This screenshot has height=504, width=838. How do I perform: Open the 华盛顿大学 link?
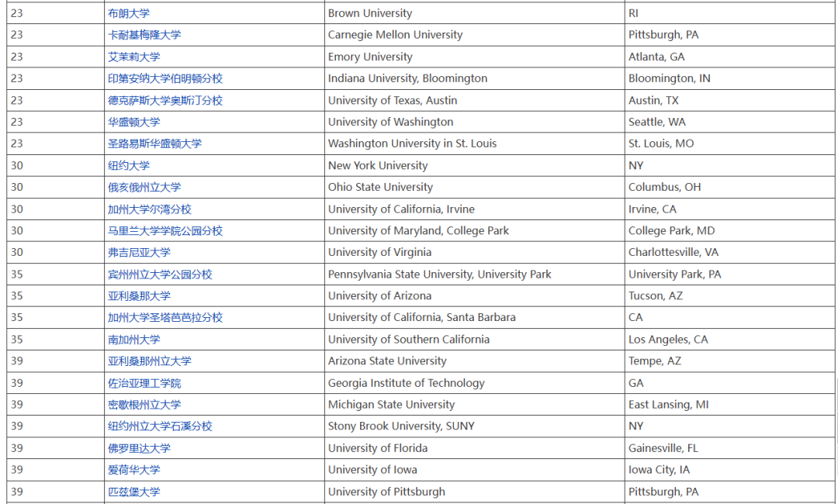[x=134, y=122]
